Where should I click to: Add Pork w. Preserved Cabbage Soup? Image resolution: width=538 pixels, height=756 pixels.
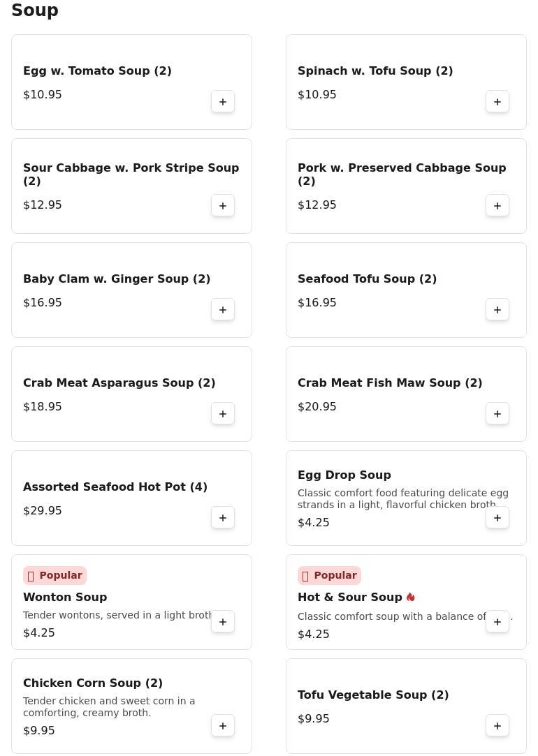point(497,206)
